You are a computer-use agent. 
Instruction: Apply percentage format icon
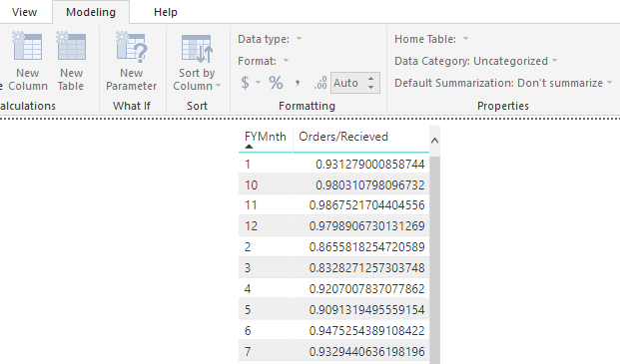[276, 83]
